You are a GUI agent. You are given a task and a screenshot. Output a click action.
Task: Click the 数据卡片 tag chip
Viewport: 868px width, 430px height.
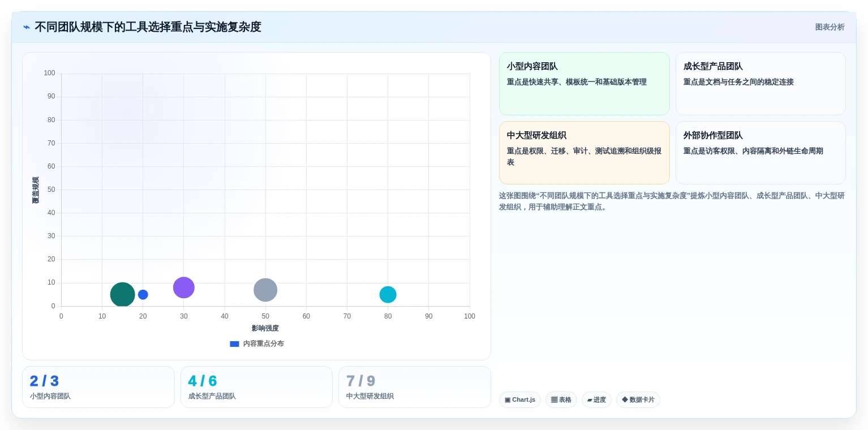point(638,399)
